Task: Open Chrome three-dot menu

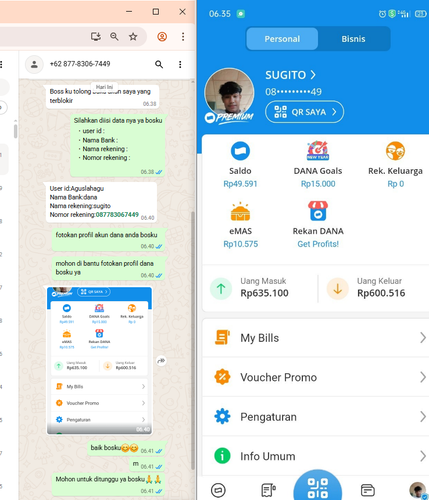Action: [183, 36]
